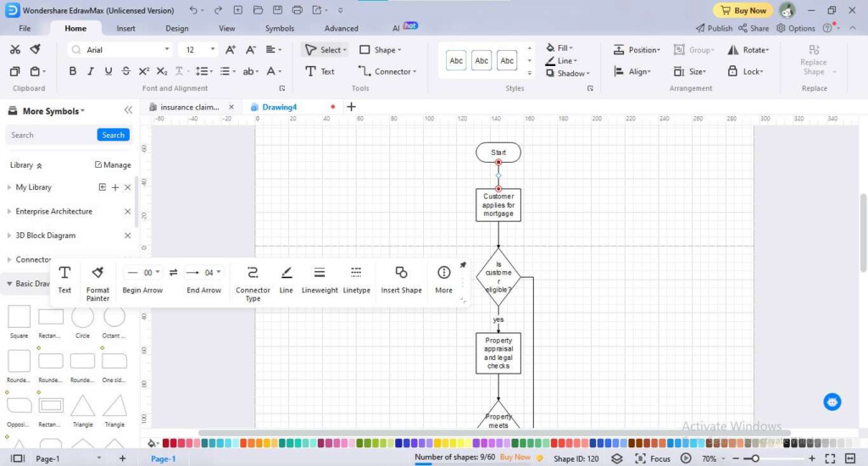This screenshot has width=868, height=466.
Task: Apply the first Abc style preset
Action: (456, 61)
